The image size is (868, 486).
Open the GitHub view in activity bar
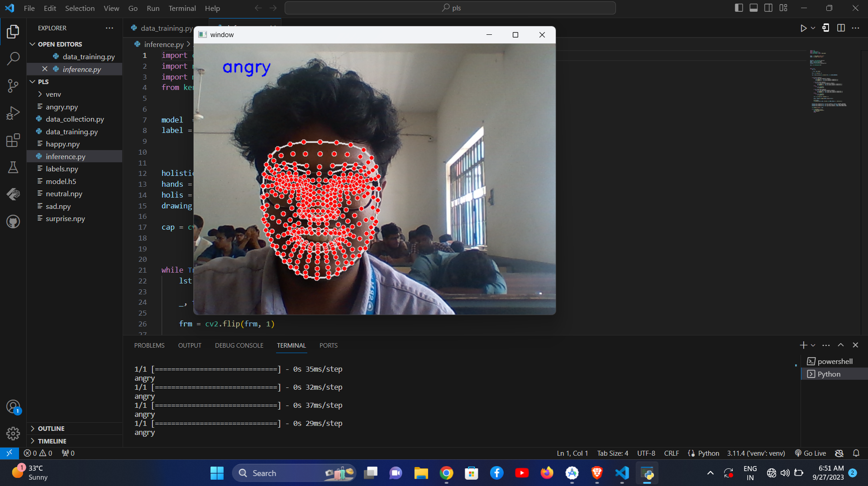coord(13,222)
